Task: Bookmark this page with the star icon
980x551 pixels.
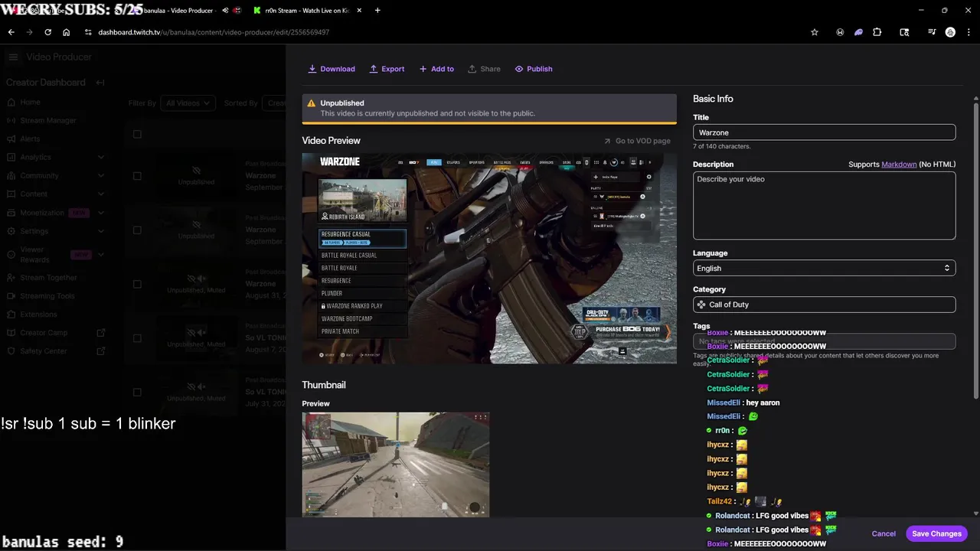Action: pyautogui.click(x=815, y=32)
